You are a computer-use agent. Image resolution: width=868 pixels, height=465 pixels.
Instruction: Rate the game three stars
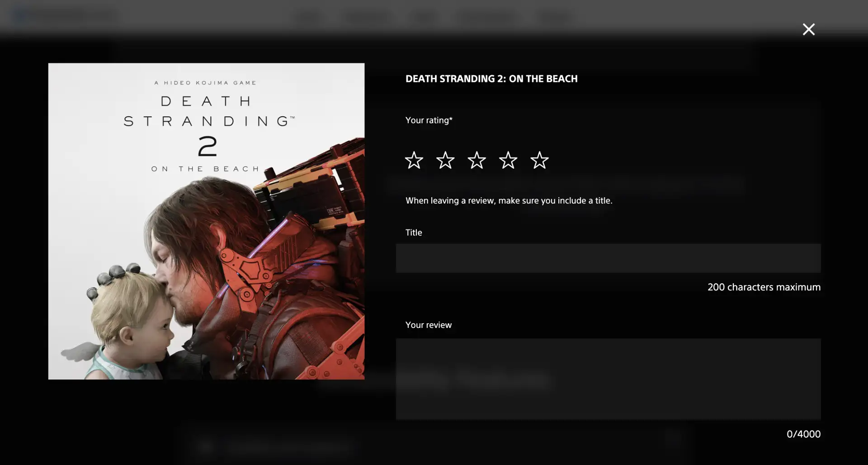pyautogui.click(x=476, y=160)
